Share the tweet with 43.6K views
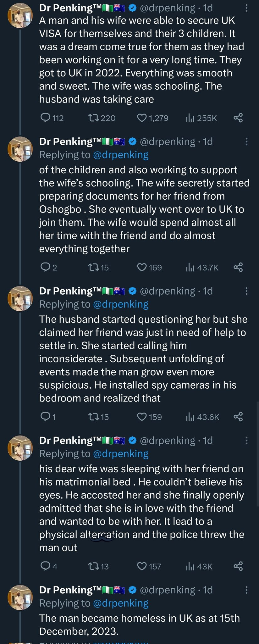 point(238,417)
